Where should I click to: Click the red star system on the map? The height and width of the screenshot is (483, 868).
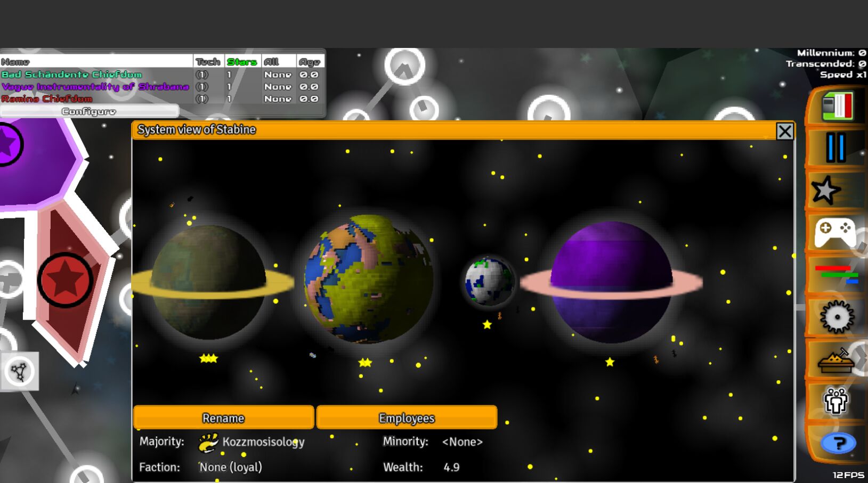click(x=65, y=280)
